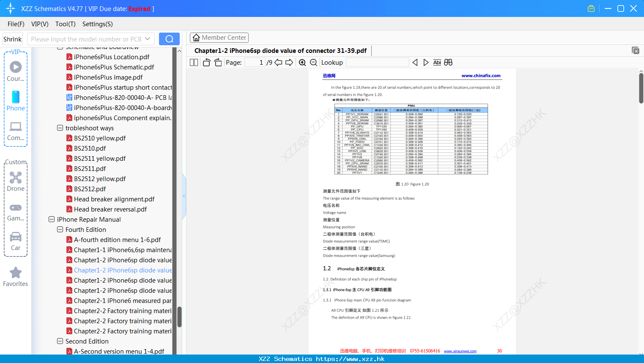Viewport: 644px width, 363px height.
Task: Open BS2512 yellow.pdf
Action: pos(100,179)
